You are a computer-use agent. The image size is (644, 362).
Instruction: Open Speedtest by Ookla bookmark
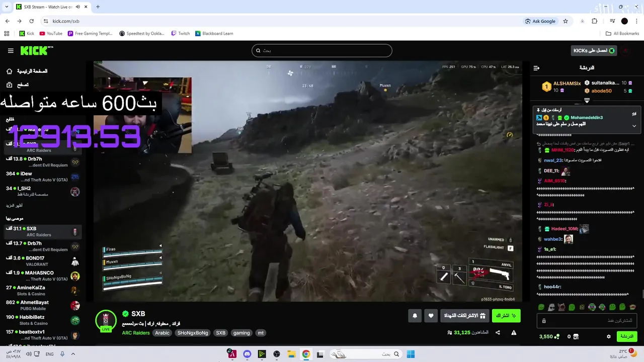point(142,34)
